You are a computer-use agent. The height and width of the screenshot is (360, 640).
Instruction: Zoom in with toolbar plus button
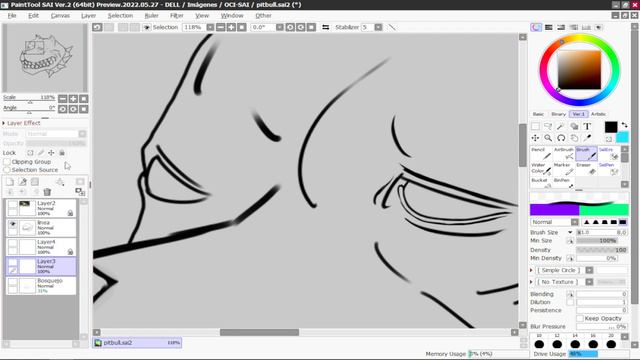[x=231, y=27]
